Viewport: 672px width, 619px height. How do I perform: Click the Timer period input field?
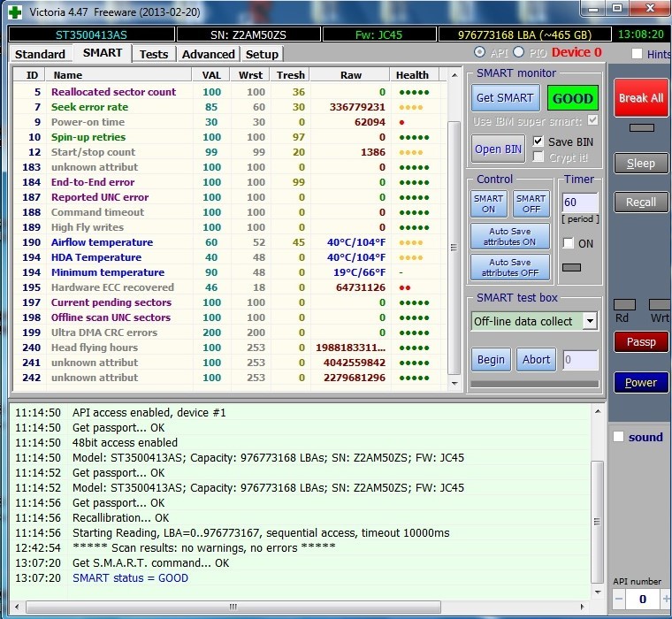[x=580, y=203]
